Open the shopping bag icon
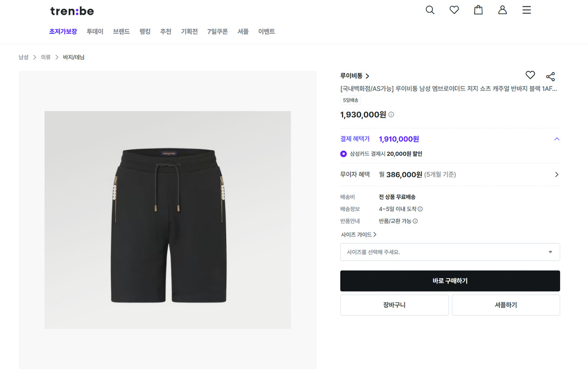The image size is (588, 371). click(478, 10)
